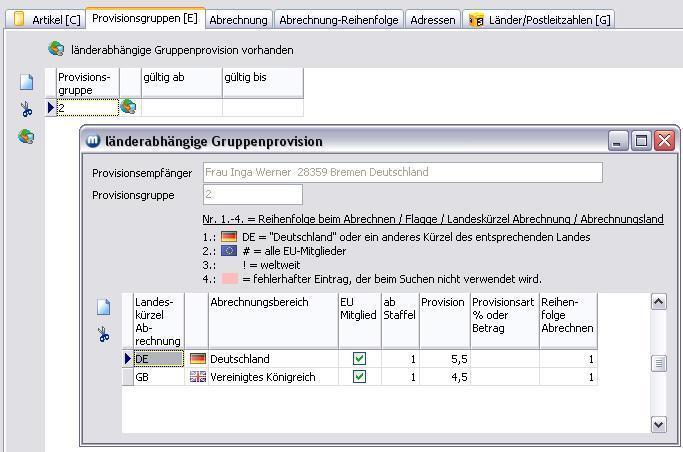Switch to the Artikel [C] tab
683x452 pixels.
coord(46,19)
